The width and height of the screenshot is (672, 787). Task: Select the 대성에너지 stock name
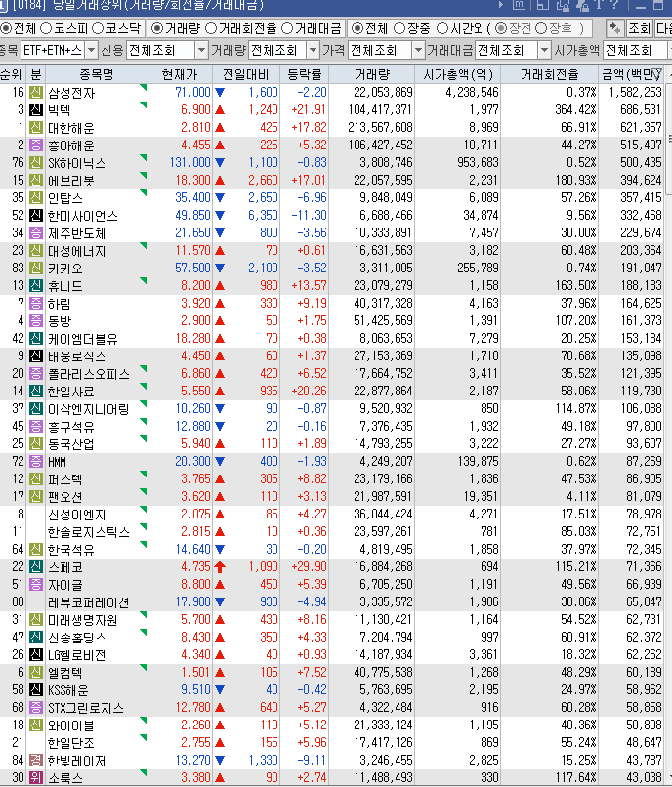coord(77,251)
